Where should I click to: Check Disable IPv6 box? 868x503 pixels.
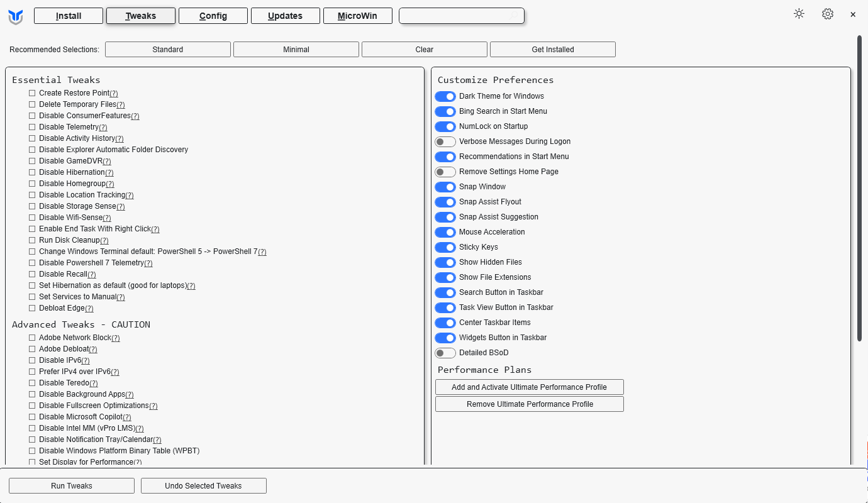point(32,360)
